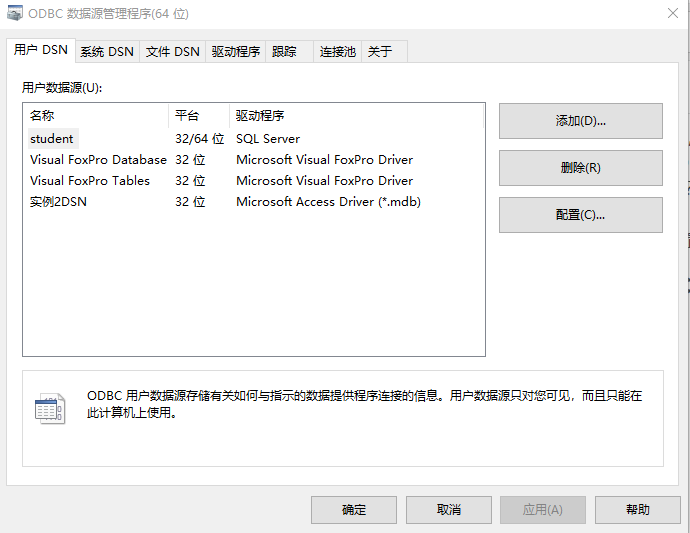
Task: Click the 驱动程序 column header
Action: click(x=355, y=115)
